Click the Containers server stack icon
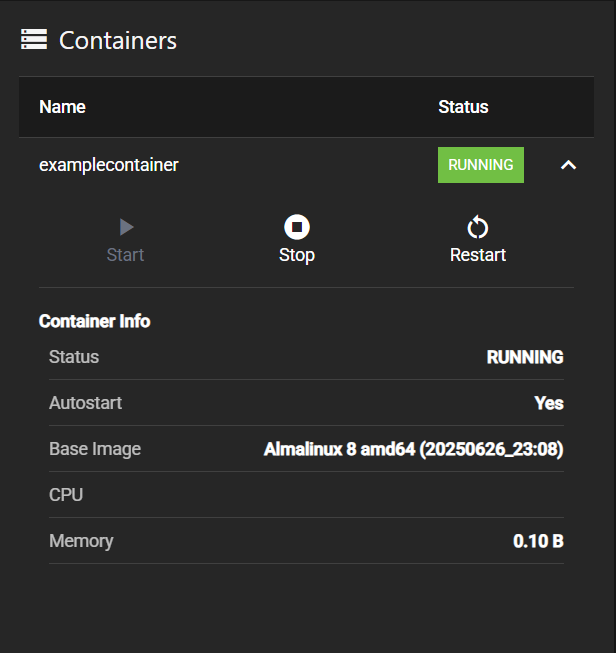616x653 pixels. coord(34,40)
